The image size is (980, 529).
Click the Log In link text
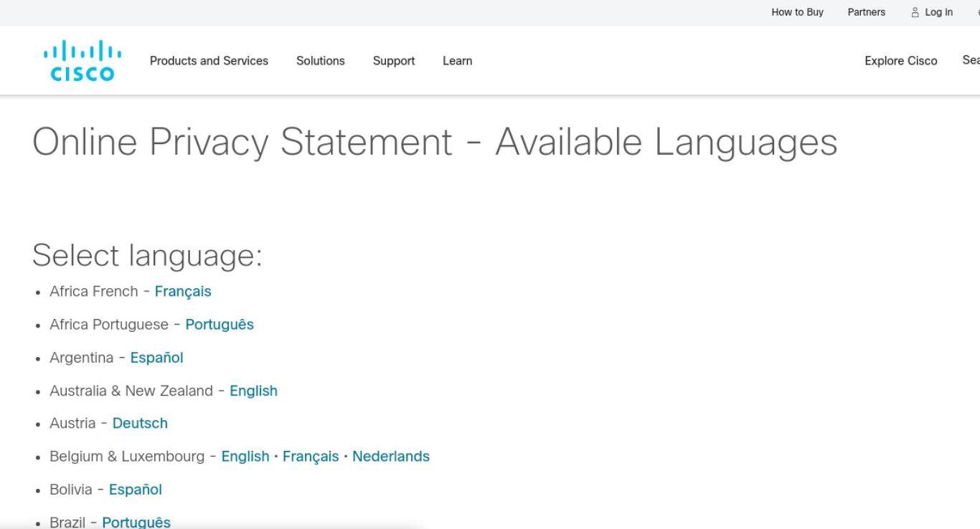click(939, 12)
